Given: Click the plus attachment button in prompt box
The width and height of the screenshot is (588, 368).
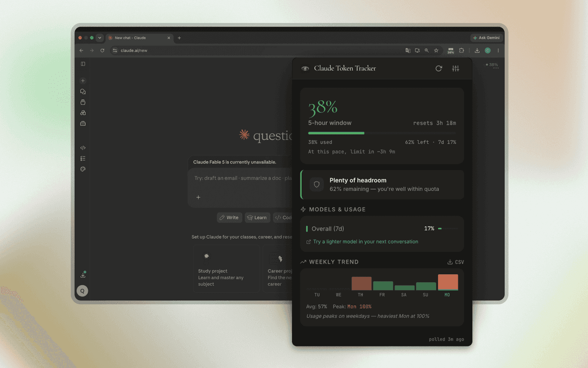Looking at the screenshot, I should pyautogui.click(x=198, y=197).
